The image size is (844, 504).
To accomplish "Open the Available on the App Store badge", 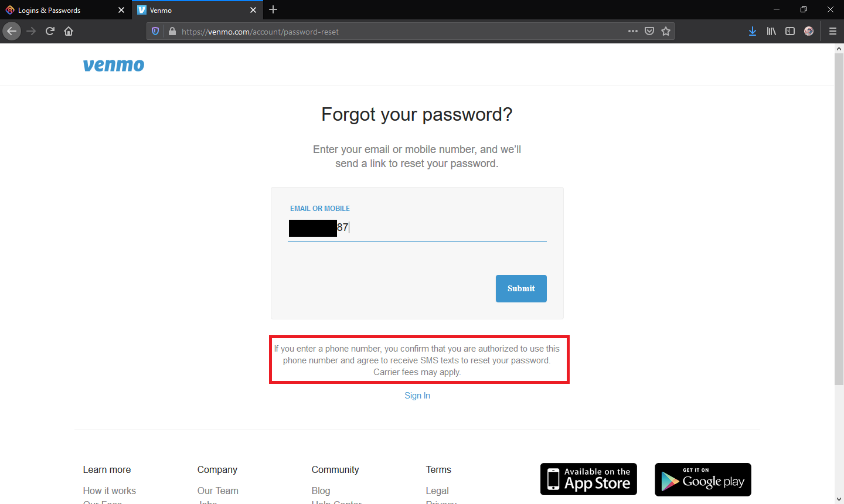I will (x=588, y=479).
